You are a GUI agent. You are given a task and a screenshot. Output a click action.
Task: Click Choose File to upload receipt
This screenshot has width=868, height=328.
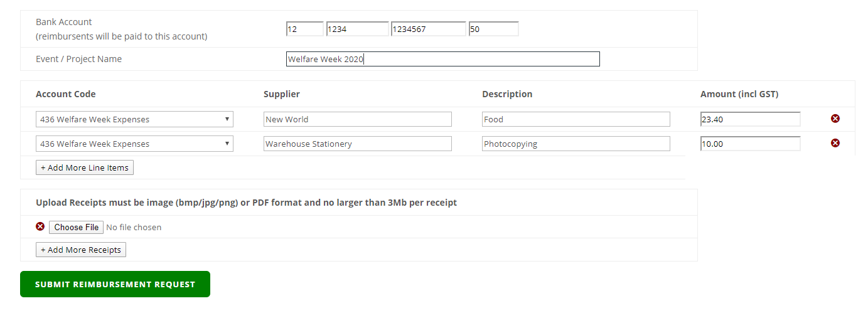point(77,227)
